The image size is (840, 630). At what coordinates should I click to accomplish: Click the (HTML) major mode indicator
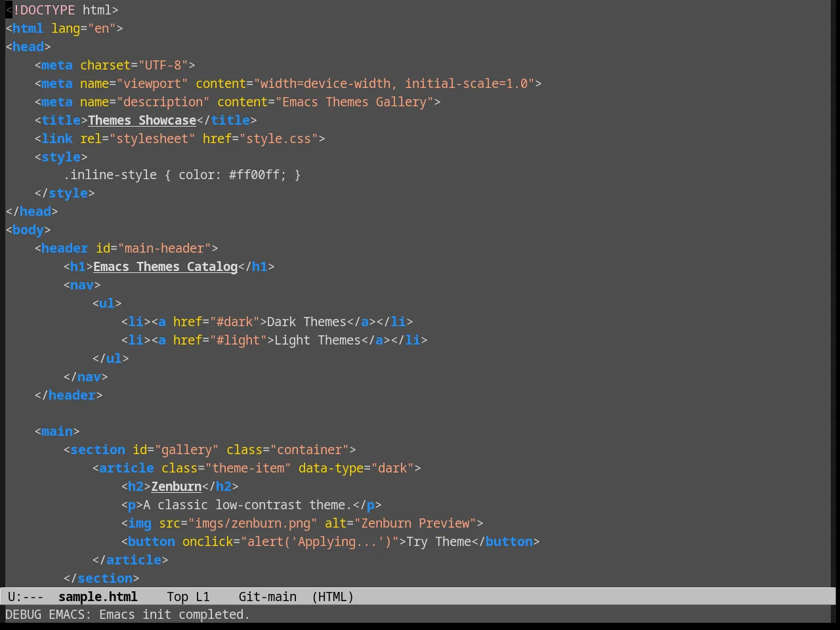333,597
